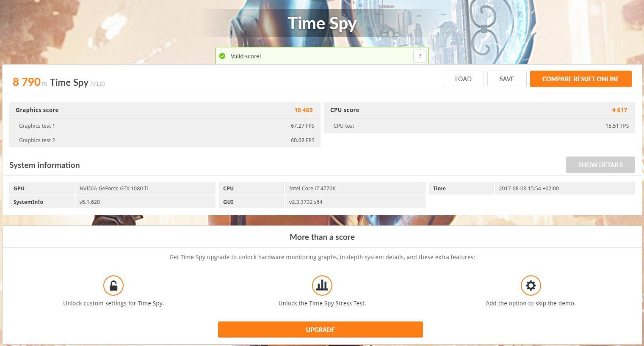Screen dimensions: 644x346
Task: Click the orange UPGRADE button
Action: coord(321,330)
